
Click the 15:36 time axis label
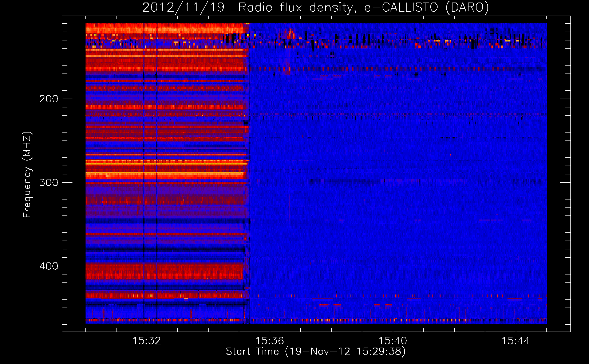tap(270, 341)
